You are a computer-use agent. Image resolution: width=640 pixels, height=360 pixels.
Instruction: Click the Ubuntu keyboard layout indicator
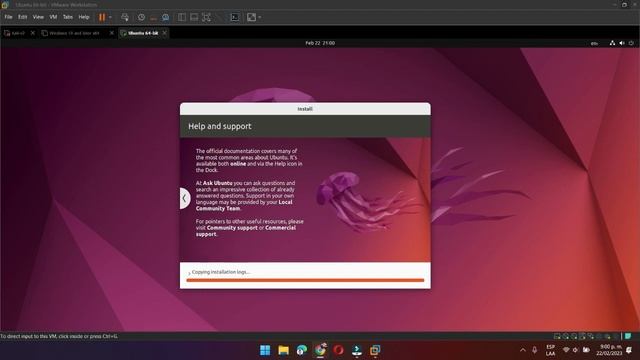coord(594,43)
